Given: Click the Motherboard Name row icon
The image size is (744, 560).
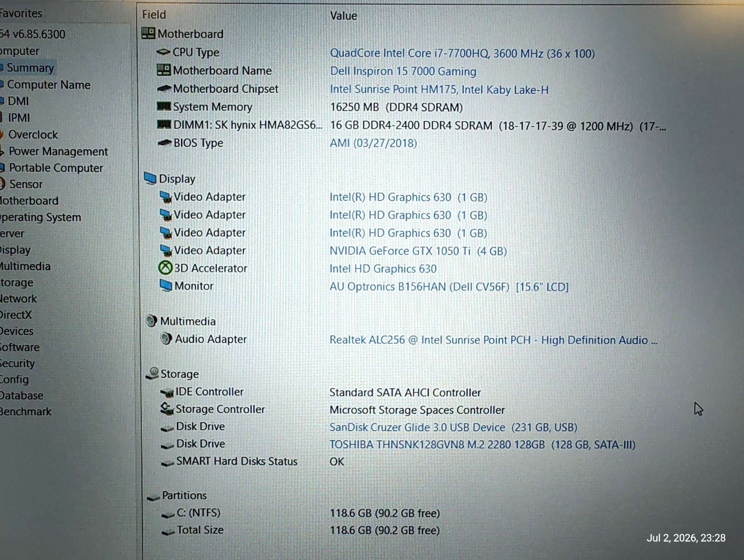Looking at the screenshot, I should pos(164,70).
